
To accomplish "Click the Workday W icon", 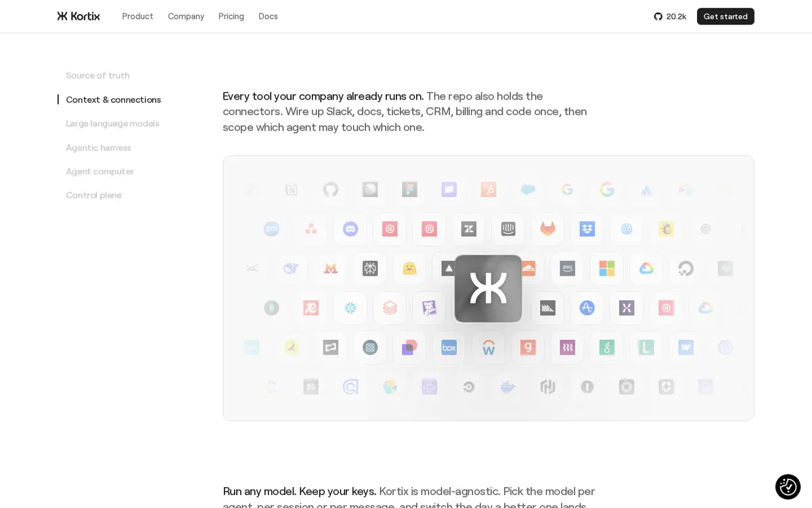I will tap(489, 347).
